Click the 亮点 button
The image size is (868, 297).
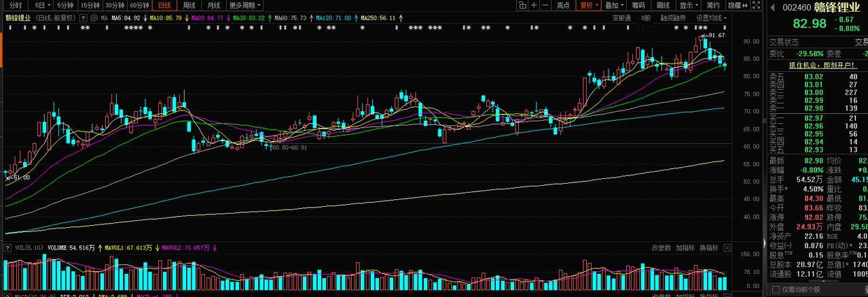coord(563,5)
